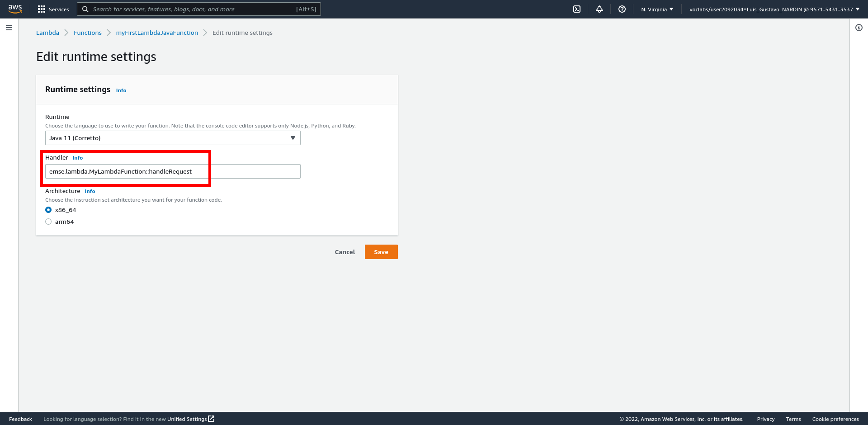Click the Handler text input field
The image size is (868, 425).
point(173,171)
